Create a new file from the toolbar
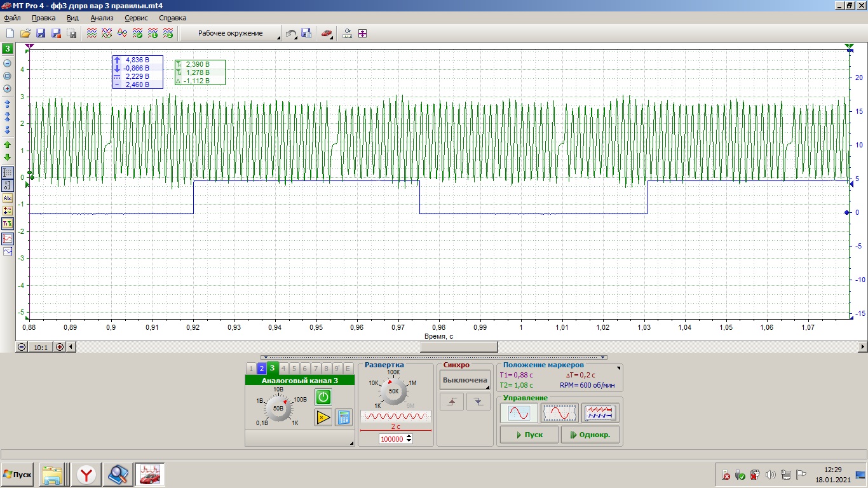868x488 pixels. pyautogui.click(x=10, y=33)
